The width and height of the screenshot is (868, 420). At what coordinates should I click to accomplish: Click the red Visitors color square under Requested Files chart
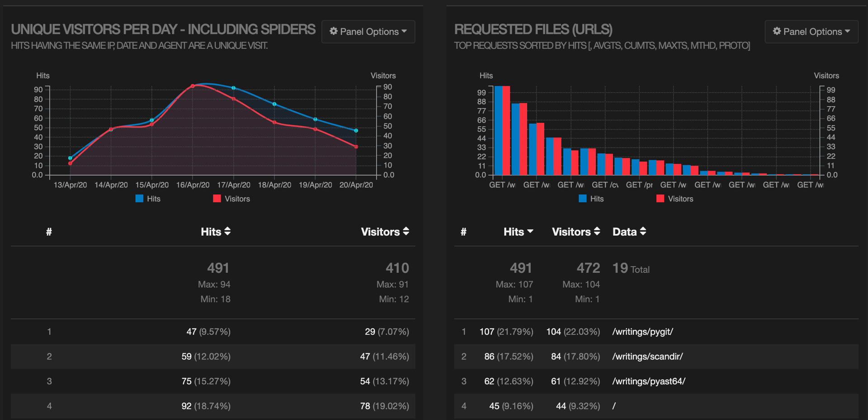coord(660,198)
